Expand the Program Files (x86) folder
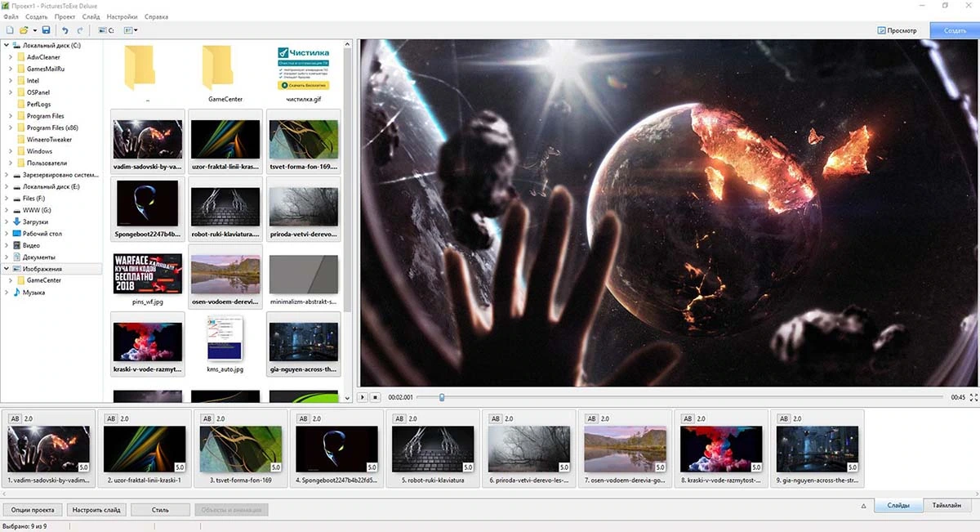 tap(11, 127)
